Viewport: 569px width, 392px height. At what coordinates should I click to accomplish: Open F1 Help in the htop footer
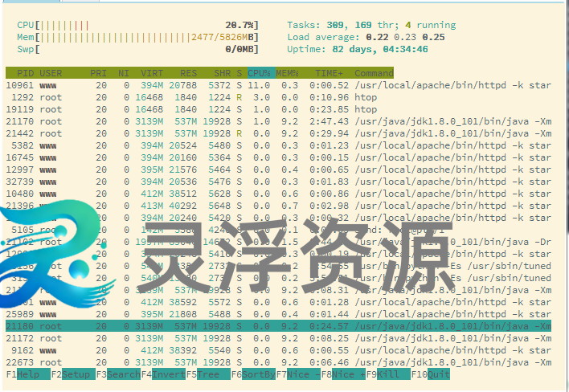[28, 374]
